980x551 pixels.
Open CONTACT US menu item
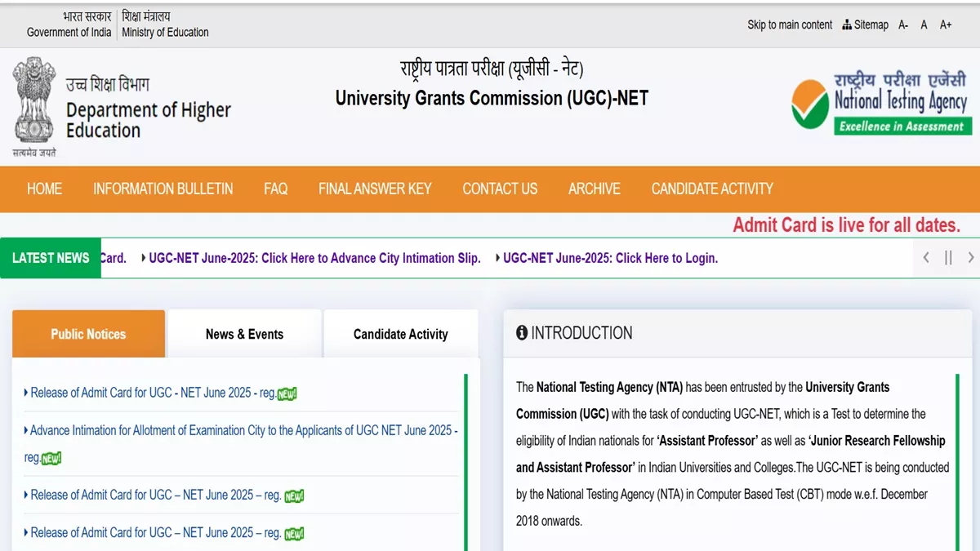click(x=500, y=189)
